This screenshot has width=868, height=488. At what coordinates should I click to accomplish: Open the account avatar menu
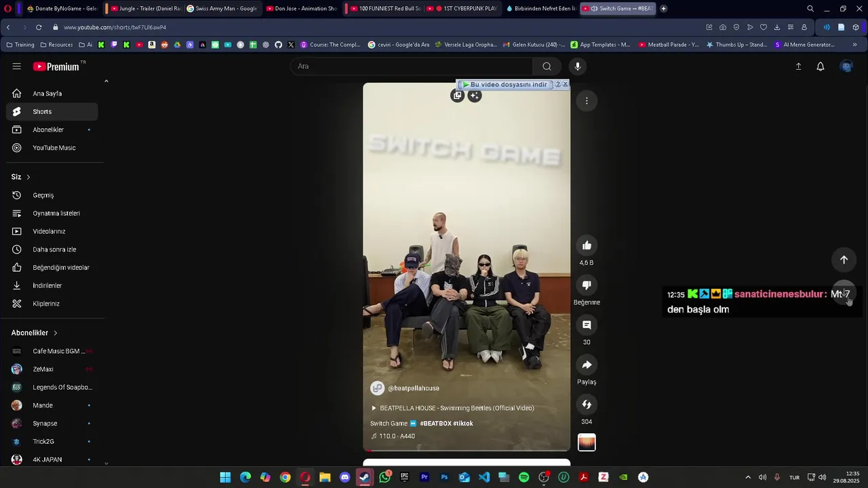846,66
